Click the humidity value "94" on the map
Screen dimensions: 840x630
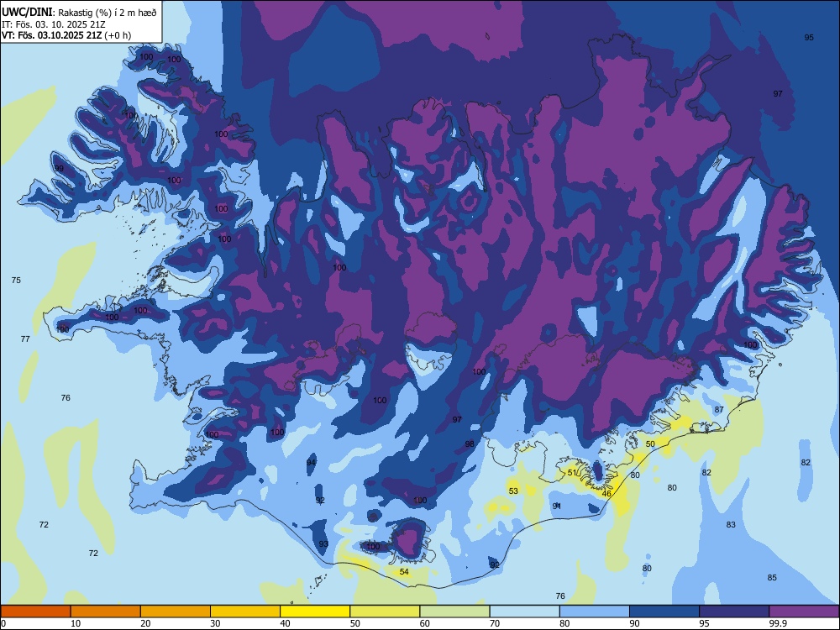point(312,462)
